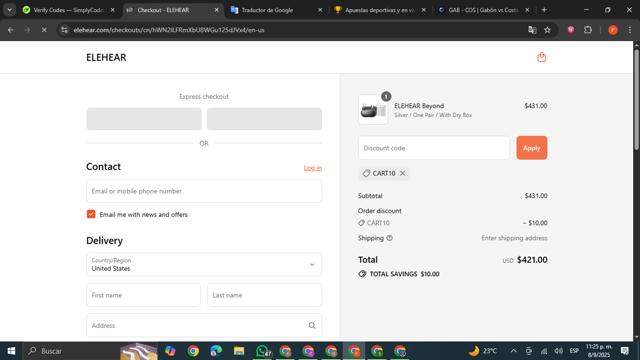This screenshot has height=360, width=640.
Task: Open Microsoft Edge from the taskbar
Action: pos(216,351)
